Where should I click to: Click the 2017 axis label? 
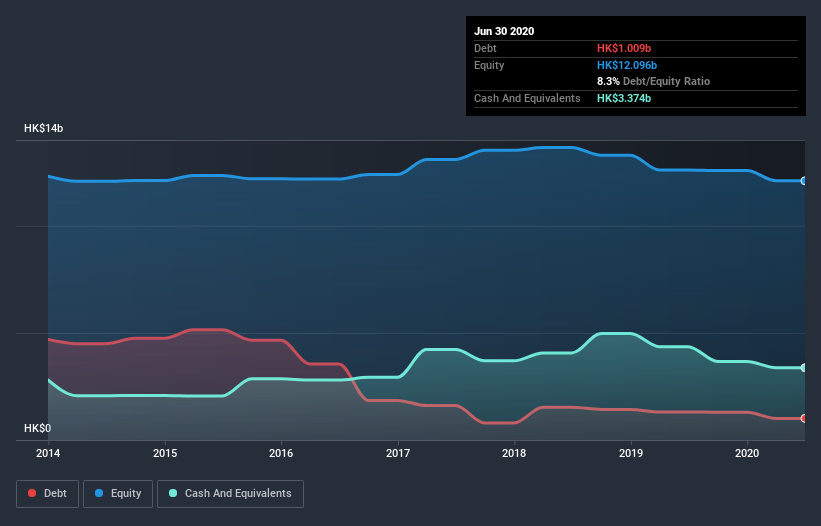click(x=398, y=453)
